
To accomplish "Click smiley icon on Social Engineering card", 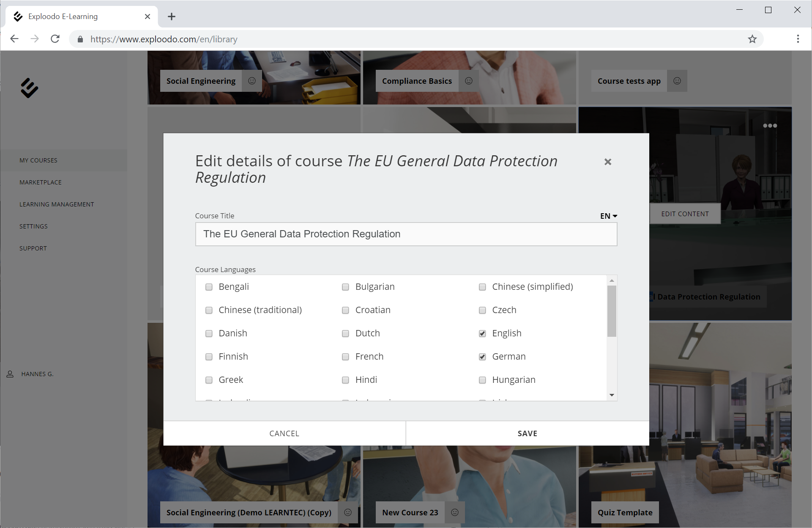I will click(252, 81).
